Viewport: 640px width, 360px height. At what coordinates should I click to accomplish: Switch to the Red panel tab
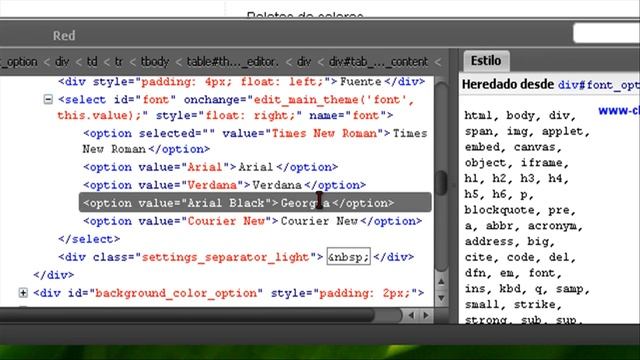click(x=64, y=36)
